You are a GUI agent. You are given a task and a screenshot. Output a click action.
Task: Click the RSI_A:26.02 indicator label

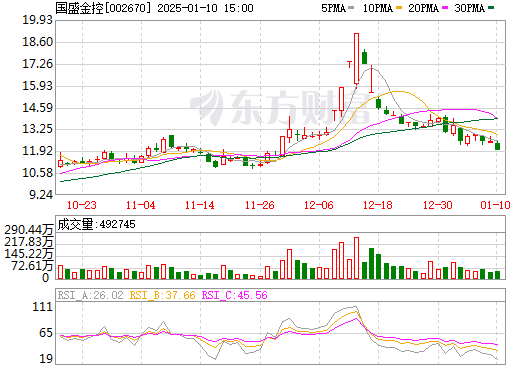(91, 295)
